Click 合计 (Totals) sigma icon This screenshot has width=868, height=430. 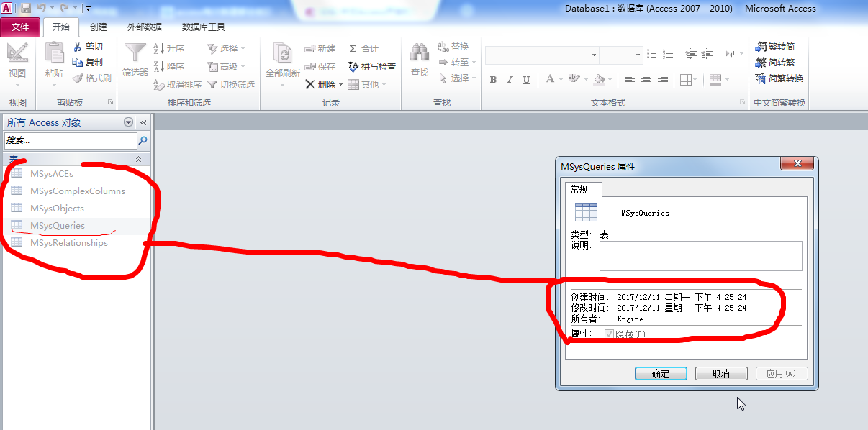click(363, 48)
